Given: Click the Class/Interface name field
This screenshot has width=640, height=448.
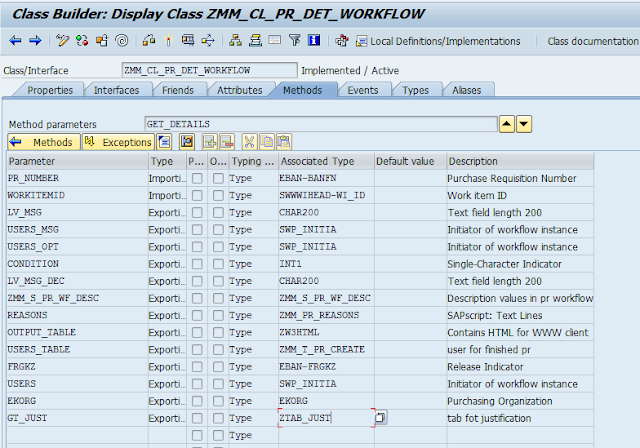Looking at the screenshot, I should (209, 70).
